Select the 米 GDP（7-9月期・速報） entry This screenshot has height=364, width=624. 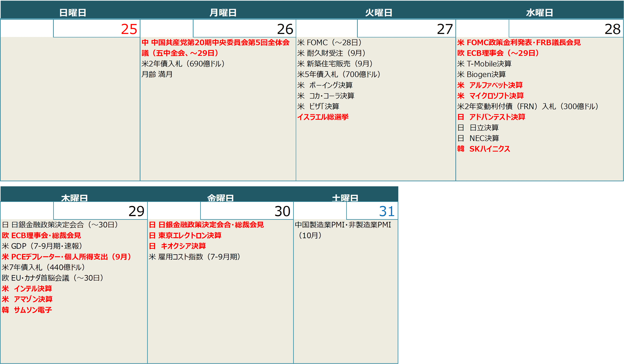[42, 246]
